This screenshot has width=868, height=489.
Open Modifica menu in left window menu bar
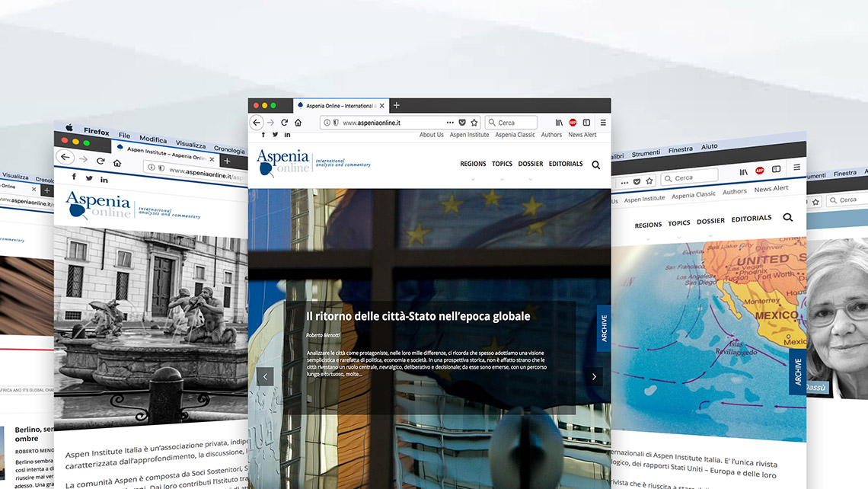pos(153,139)
